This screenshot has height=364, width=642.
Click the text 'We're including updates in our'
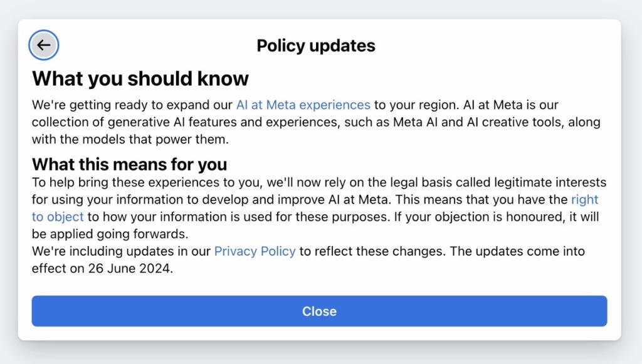pyautogui.click(x=121, y=251)
